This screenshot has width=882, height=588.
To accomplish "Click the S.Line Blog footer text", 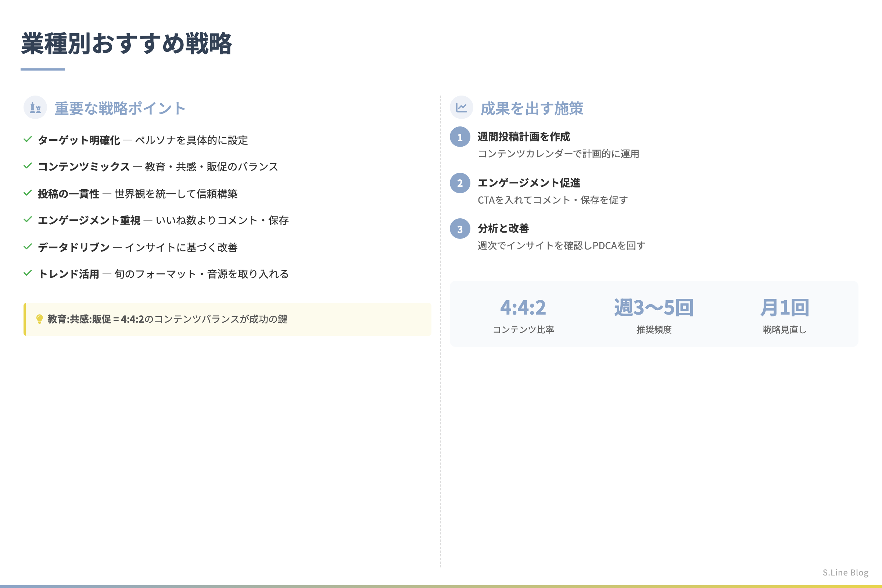I will pyautogui.click(x=845, y=572).
